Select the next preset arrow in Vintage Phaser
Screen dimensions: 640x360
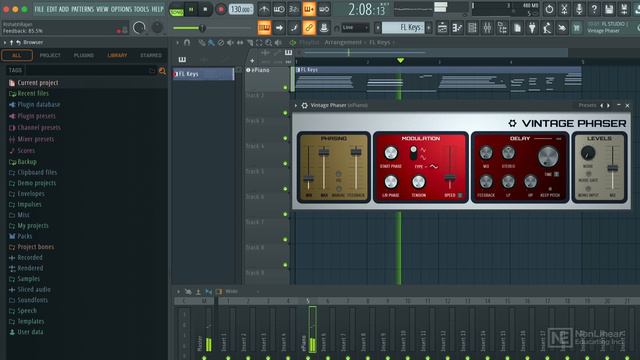point(609,105)
